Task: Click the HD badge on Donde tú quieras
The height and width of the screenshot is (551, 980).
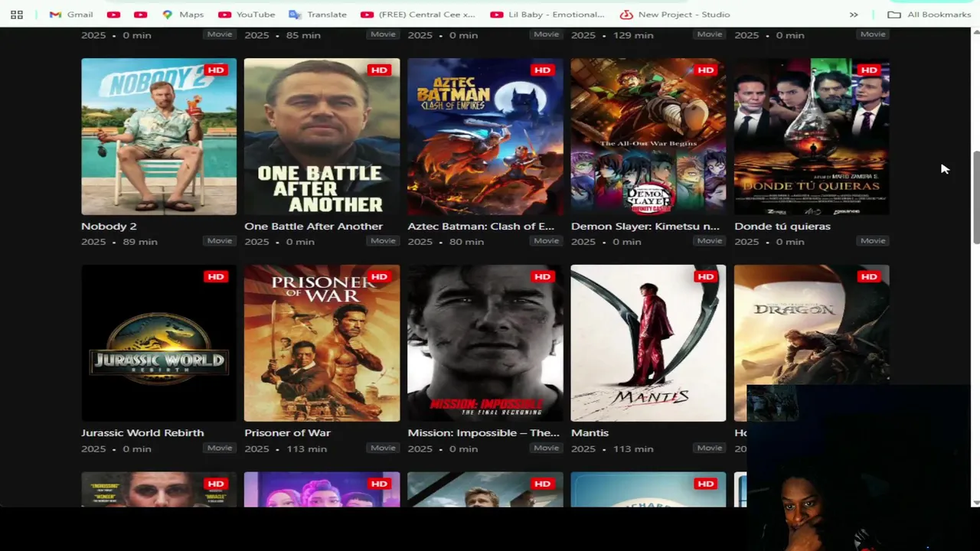Action: point(868,70)
